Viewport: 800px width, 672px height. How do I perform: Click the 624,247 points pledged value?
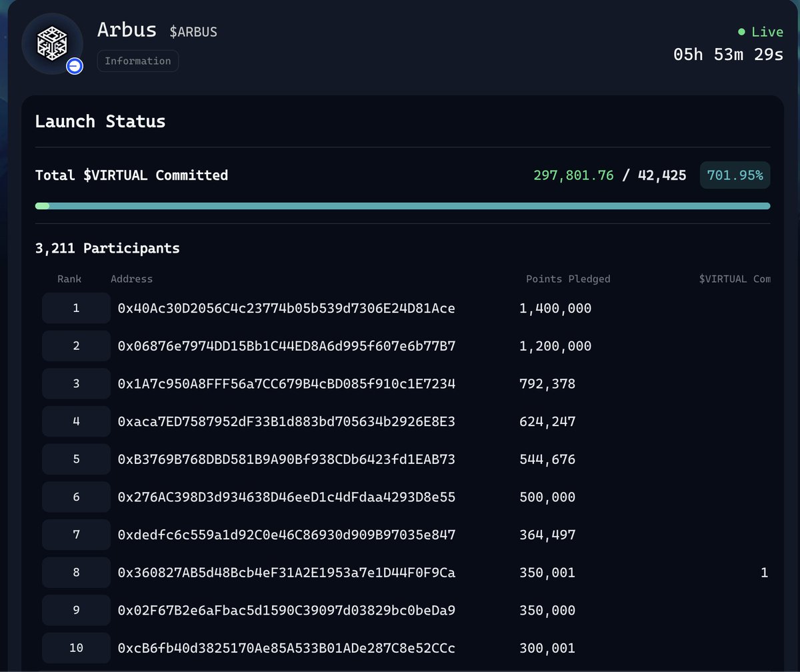[x=547, y=422]
